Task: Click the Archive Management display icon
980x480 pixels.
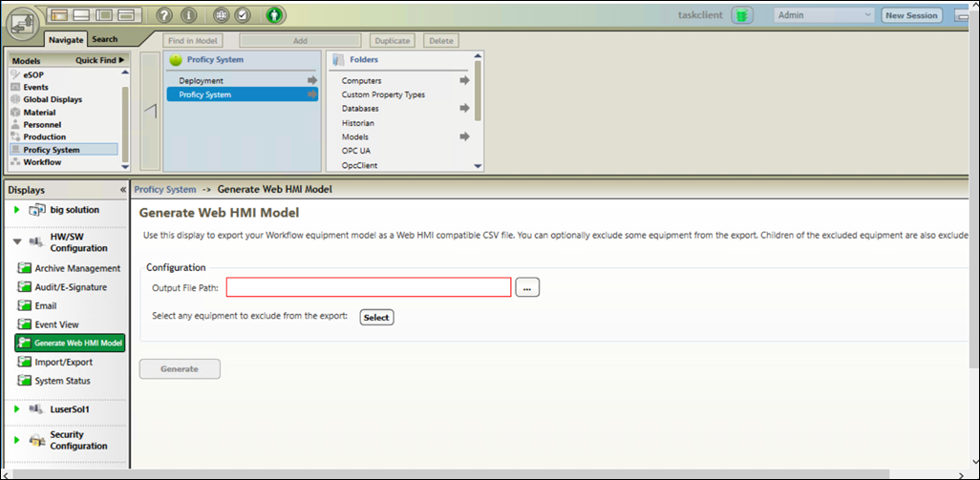Action: click(25, 268)
